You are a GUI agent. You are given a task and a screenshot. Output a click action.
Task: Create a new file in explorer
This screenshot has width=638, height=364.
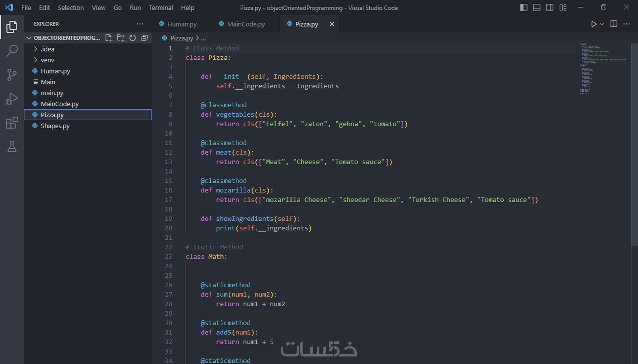coord(109,38)
